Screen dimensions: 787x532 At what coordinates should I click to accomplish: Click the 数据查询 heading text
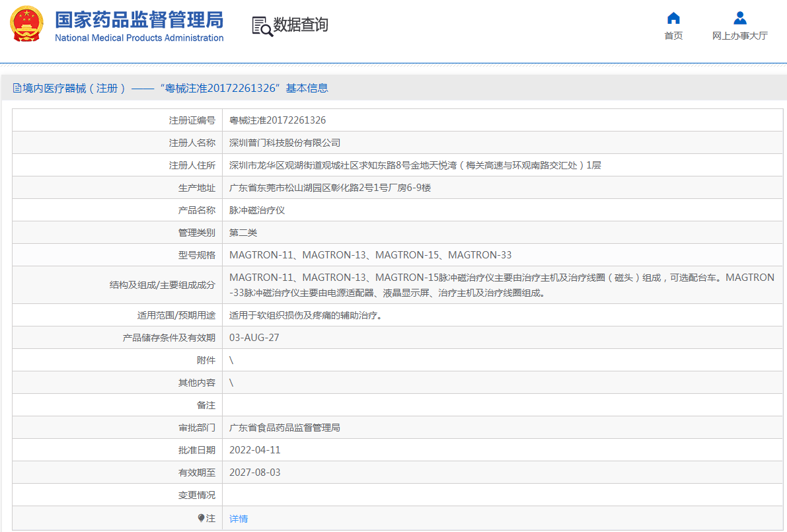pyautogui.click(x=300, y=24)
